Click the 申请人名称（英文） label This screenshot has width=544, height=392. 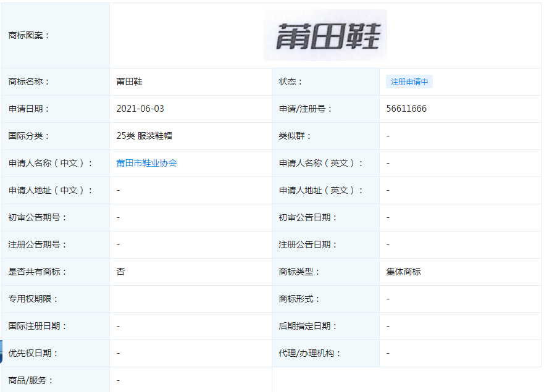(x=321, y=163)
